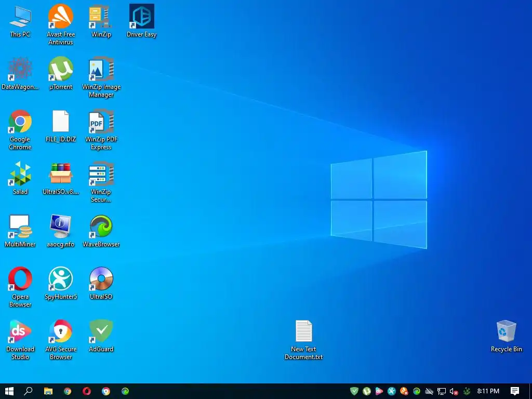Image resolution: width=532 pixels, height=399 pixels.
Task: Select the Recycle Bin icon
Action: pos(506,336)
